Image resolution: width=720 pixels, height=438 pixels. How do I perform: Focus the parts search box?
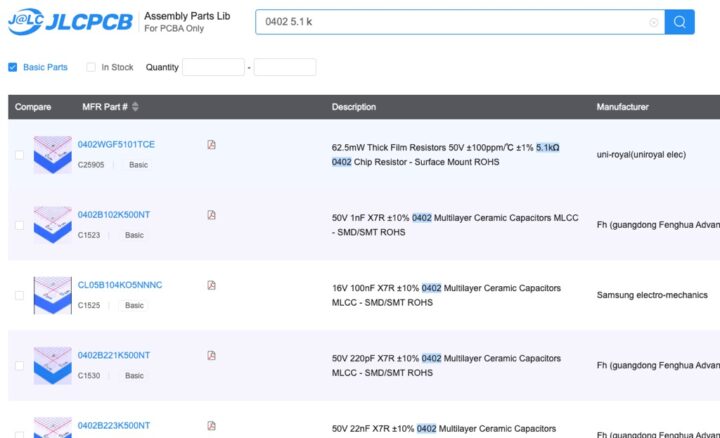click(450, 22)
